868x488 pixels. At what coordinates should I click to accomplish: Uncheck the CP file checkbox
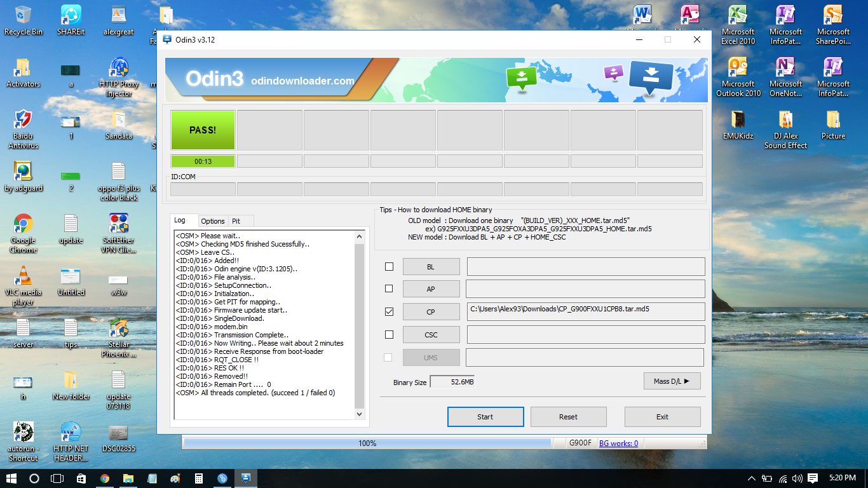389,311
